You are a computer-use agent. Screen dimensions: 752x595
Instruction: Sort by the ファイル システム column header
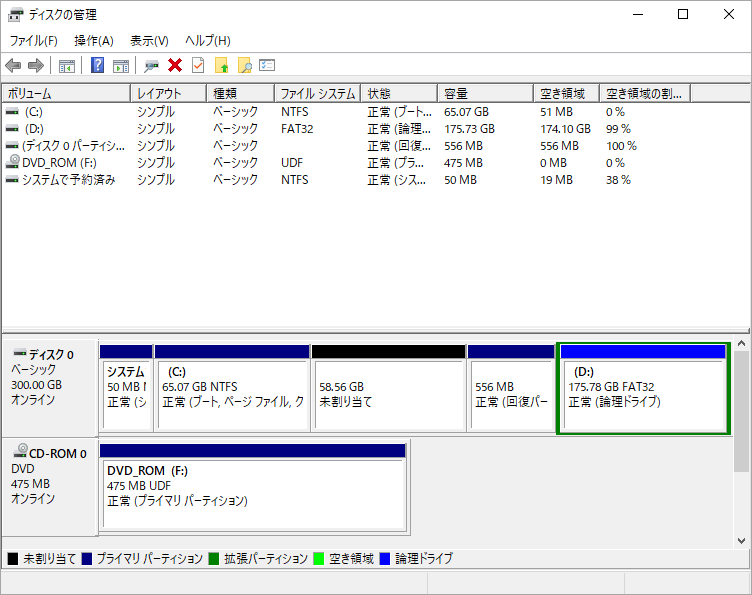(x=318, y=93)
